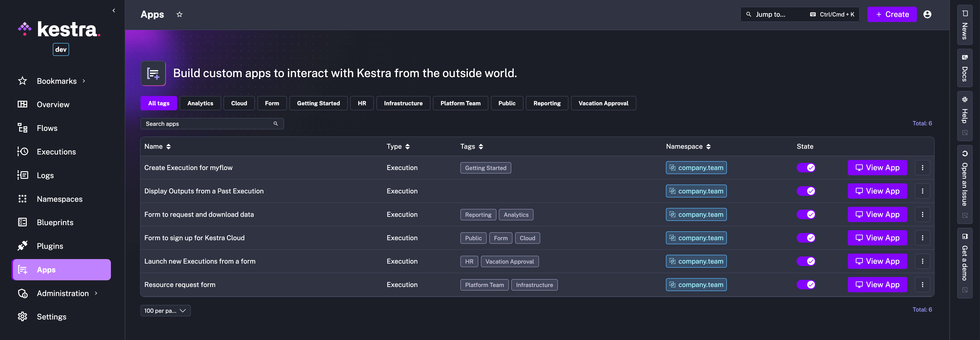Open the Logs panel from sidebar
This screenshot has width=980, height=340.
coord(45,175)
